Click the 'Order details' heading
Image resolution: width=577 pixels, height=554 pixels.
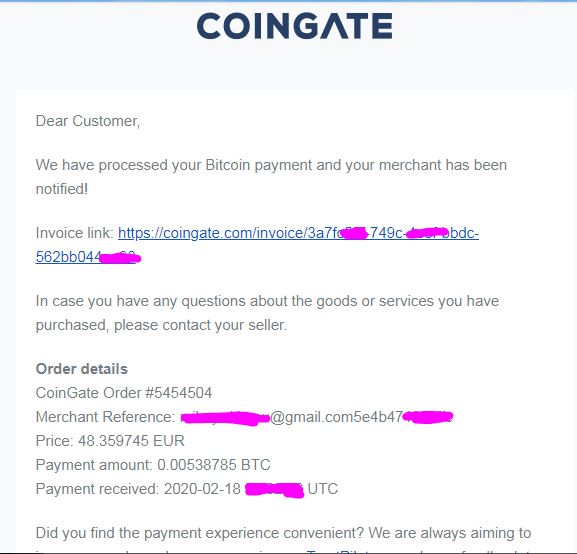coord(82,369)
